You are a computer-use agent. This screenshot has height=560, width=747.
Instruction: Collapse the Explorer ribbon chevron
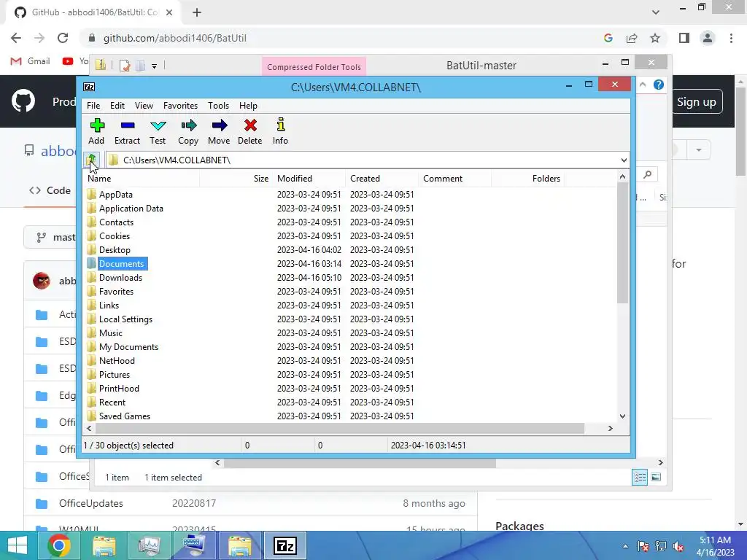(643, 85)
